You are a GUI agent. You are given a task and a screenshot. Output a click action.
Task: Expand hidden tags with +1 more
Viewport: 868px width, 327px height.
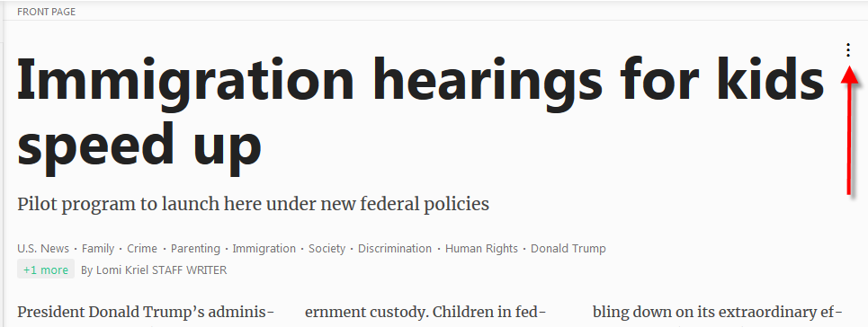[x=46, y=270]
